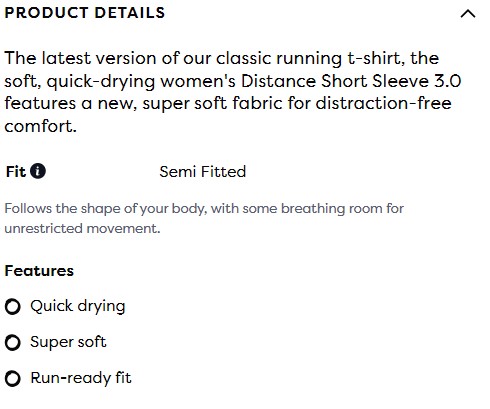Click the Super soft bullet circle
This screenshot has height=409, width=490.
tap(13, 343)
